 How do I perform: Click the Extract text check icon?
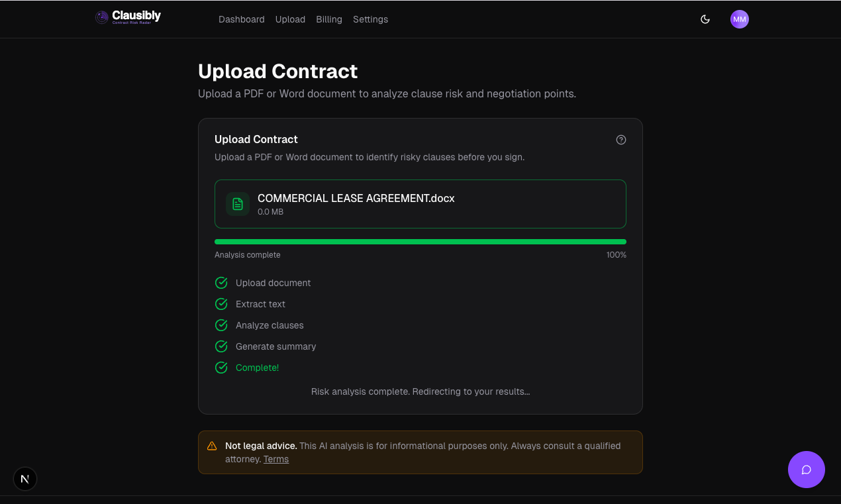click(x=221, y=304)
